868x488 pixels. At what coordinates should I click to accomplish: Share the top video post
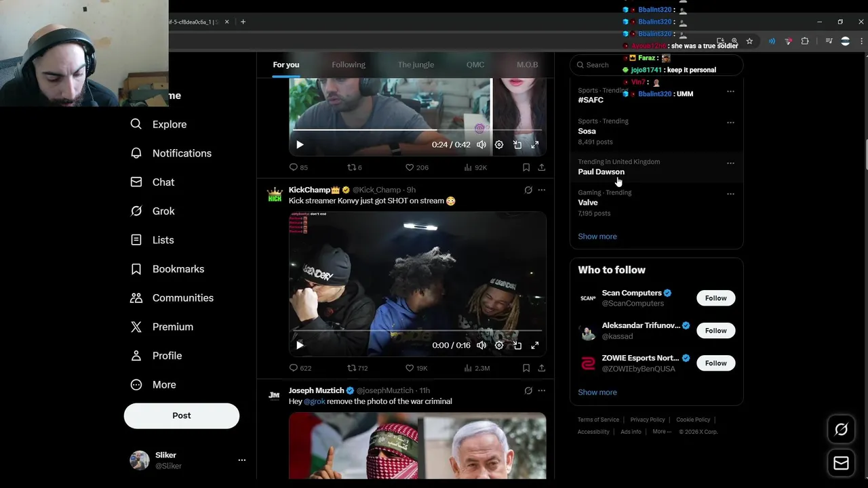pos(541,167)
